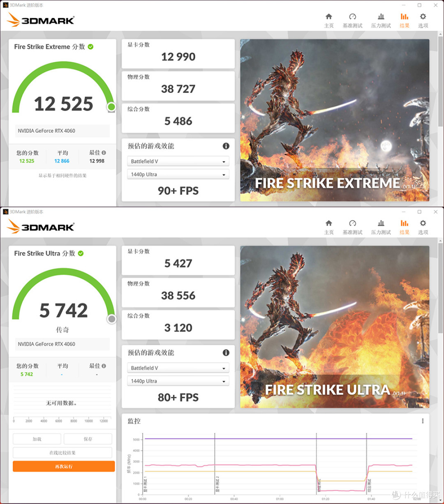The width and height of the screenshot is (444, 504).
Task: Click the title bar app icon of the bottom window
Action: click(5, 212)
